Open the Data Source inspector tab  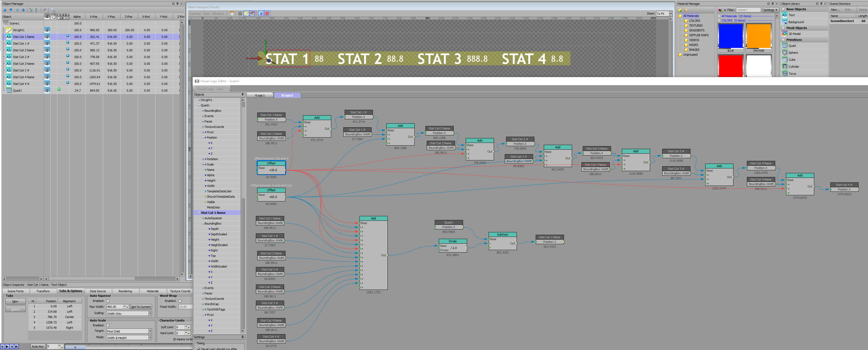(98, 291)
